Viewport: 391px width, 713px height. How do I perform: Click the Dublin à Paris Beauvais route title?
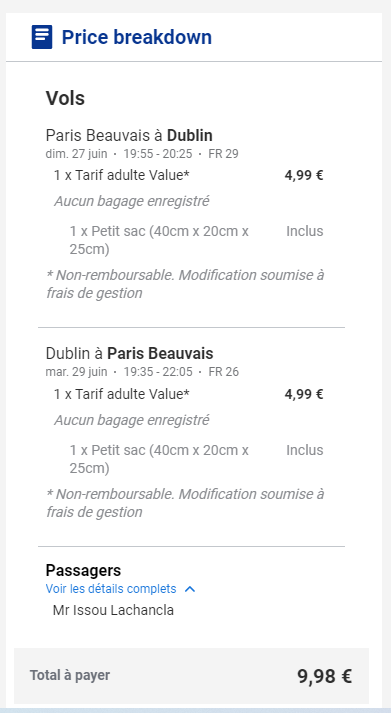pos(130,353)
